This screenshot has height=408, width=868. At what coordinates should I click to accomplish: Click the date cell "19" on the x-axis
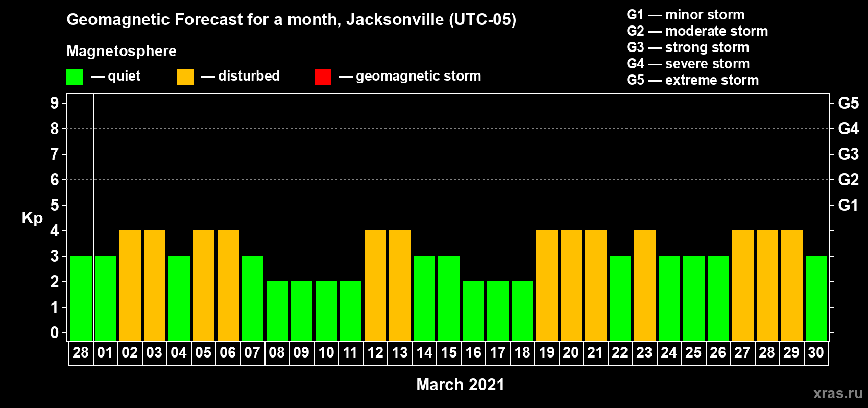547,353
